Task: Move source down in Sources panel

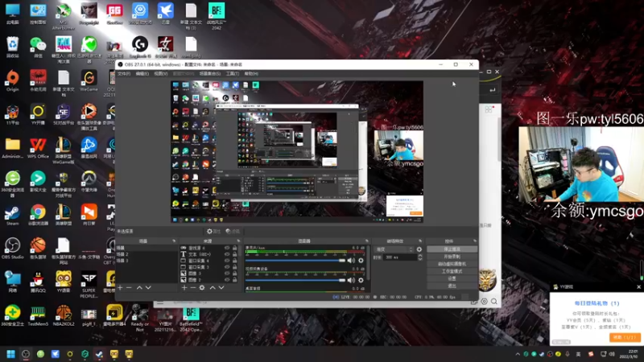Action: [x=221, y=288]
